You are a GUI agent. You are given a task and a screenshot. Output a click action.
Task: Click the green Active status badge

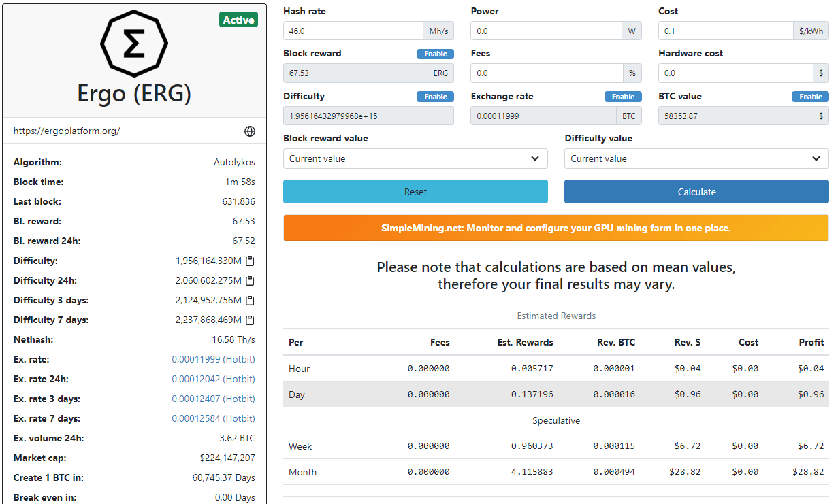tap(238, 20)
